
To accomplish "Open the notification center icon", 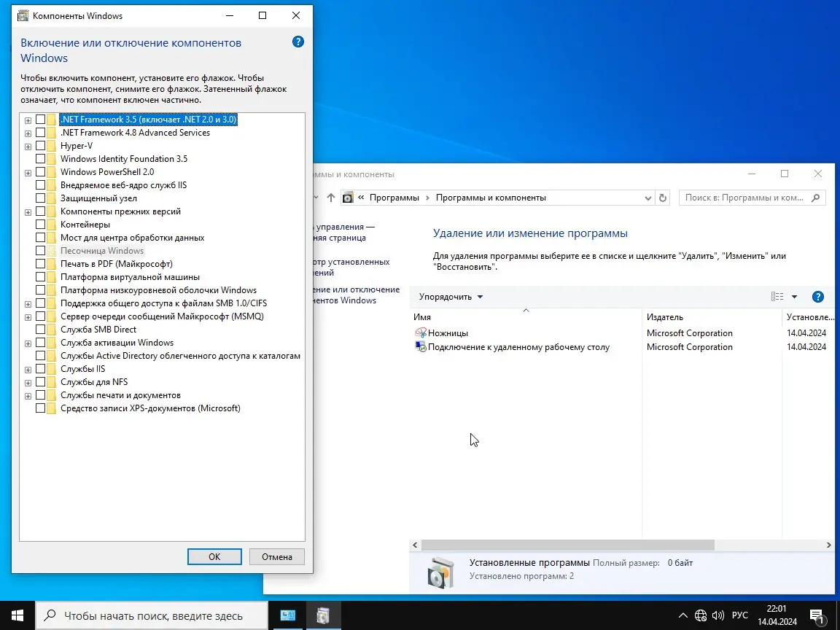I will pos(817,615).
